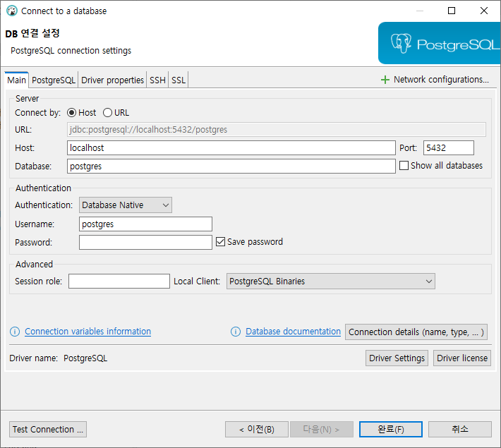Open Connection variables information link
This screenshot has width=501, height=448.
(88, 332)
